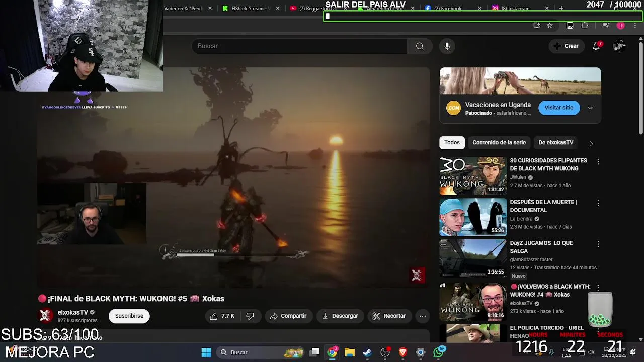Click the YouTube search magnifier button
Screen dimensions: 644x362
click(420, 46)
